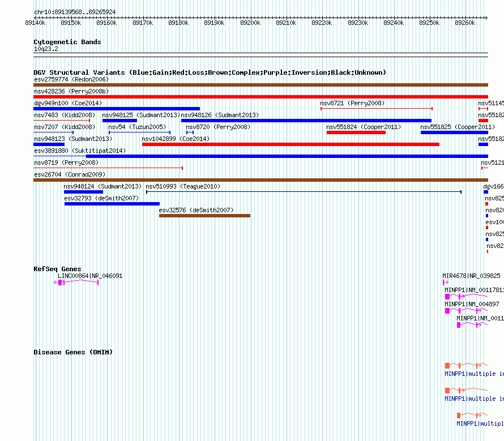504x441 pixels.
Task: Click the chr10:89139568..89265924 coordinates text
Action: click(x=75, y=12)
